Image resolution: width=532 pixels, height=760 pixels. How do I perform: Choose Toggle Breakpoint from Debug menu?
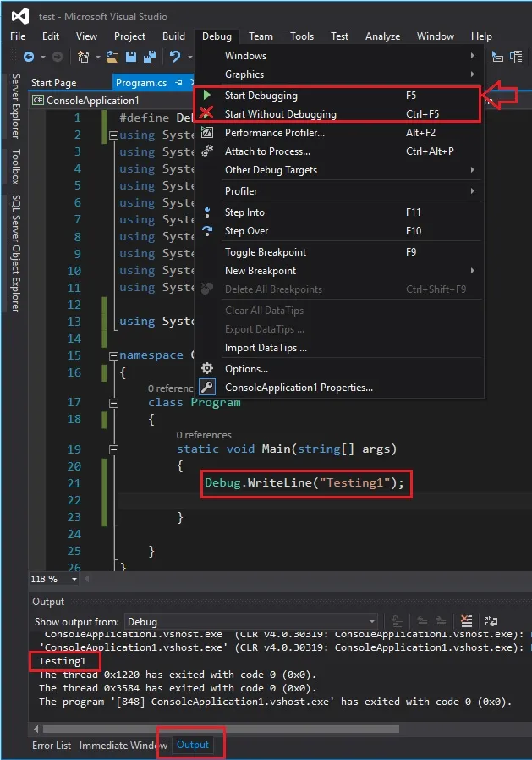click(x=338, y=252)
